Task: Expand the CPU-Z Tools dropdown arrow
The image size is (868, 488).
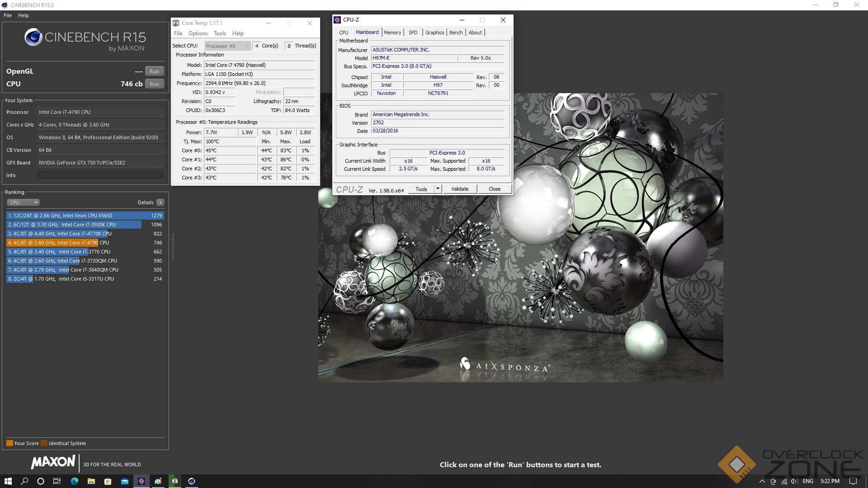Action: (438, 189)
